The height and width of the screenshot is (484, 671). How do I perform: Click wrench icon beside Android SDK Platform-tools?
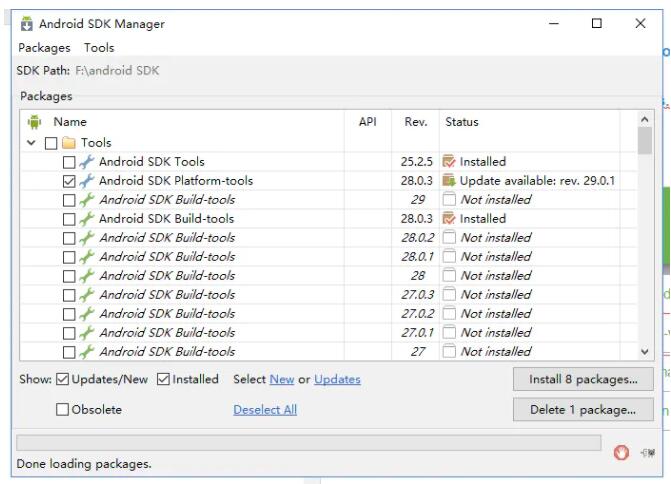tap(87, 181)
